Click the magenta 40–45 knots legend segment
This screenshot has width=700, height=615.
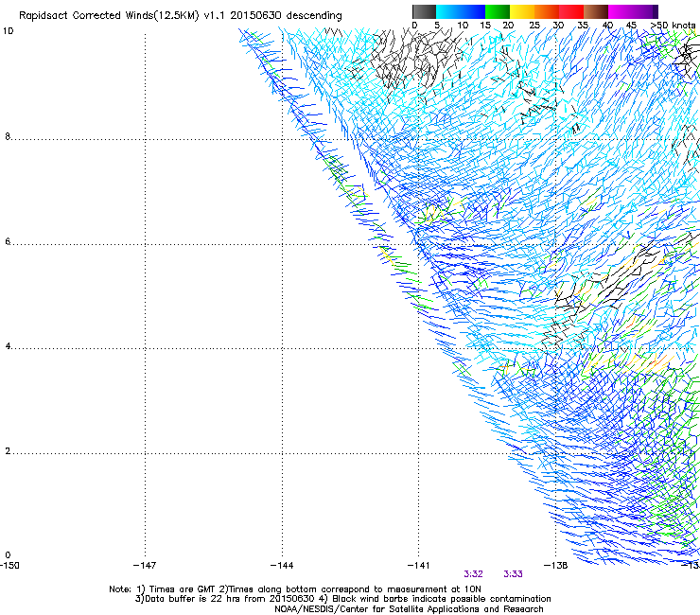(621, 11)
